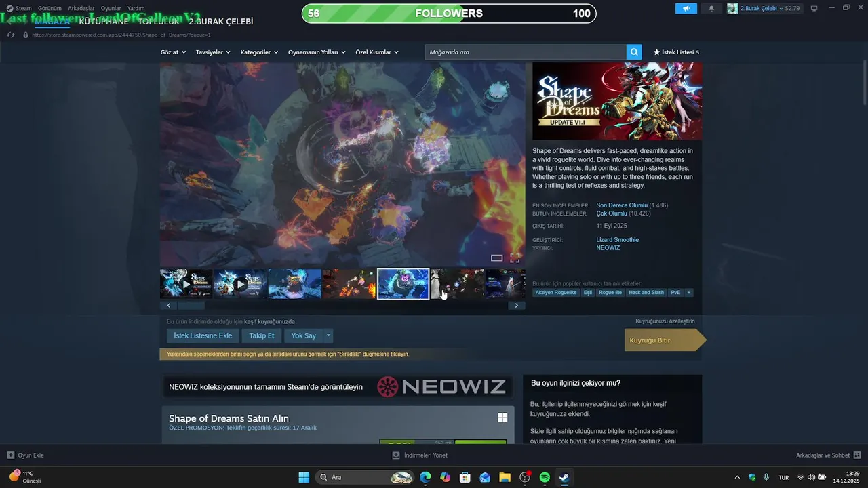Viewport: 868px width, 488px height.
Task: Click the store page vertical scrollbar
Action: (x=865, y=81)
